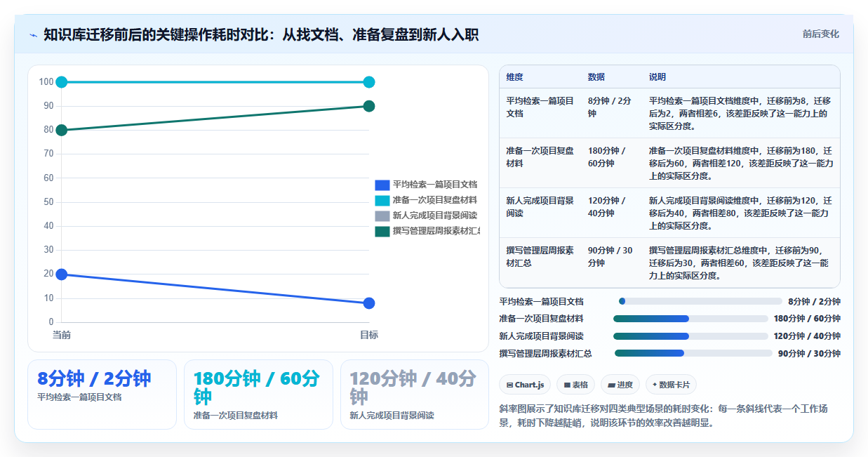Click the y-axis tick label 50
This screenshot has width=868, height=457.
pos(48,202)
